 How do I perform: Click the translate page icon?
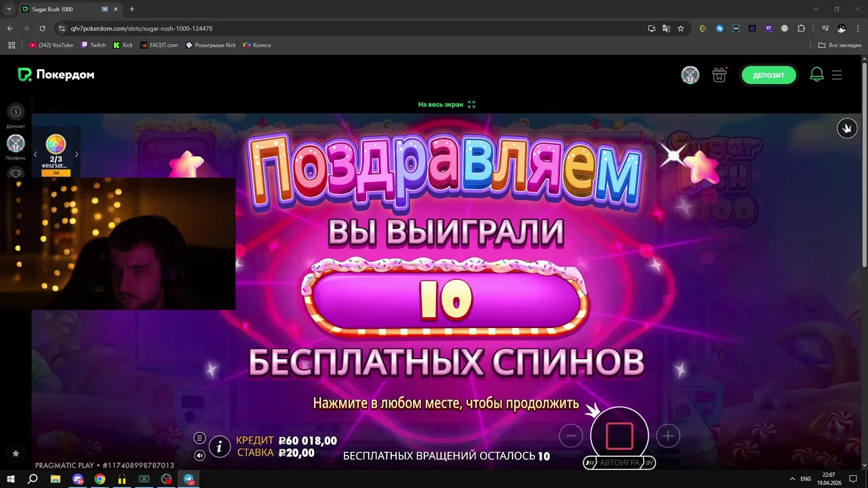[x=666, y=28]
